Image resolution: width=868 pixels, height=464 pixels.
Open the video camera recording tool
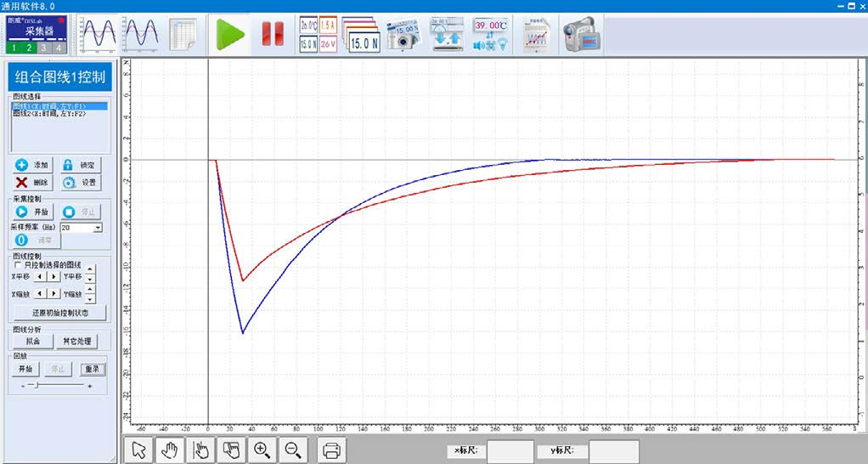tap(580, 34)
